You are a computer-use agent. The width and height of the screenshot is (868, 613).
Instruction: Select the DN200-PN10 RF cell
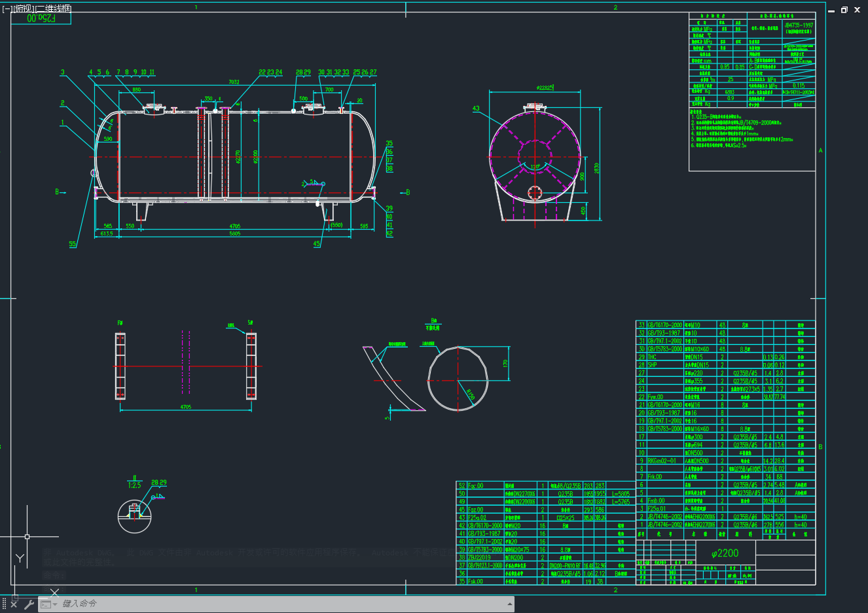coord(564,565)
